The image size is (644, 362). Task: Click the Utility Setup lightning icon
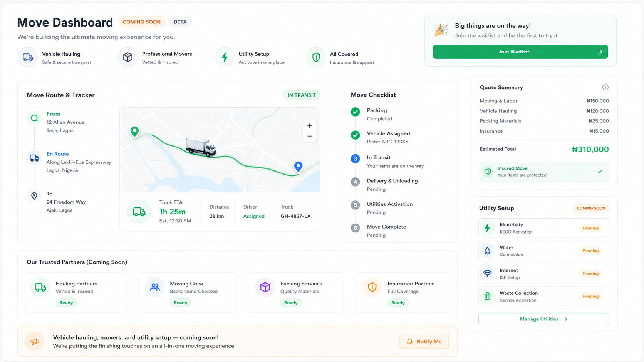225,57
